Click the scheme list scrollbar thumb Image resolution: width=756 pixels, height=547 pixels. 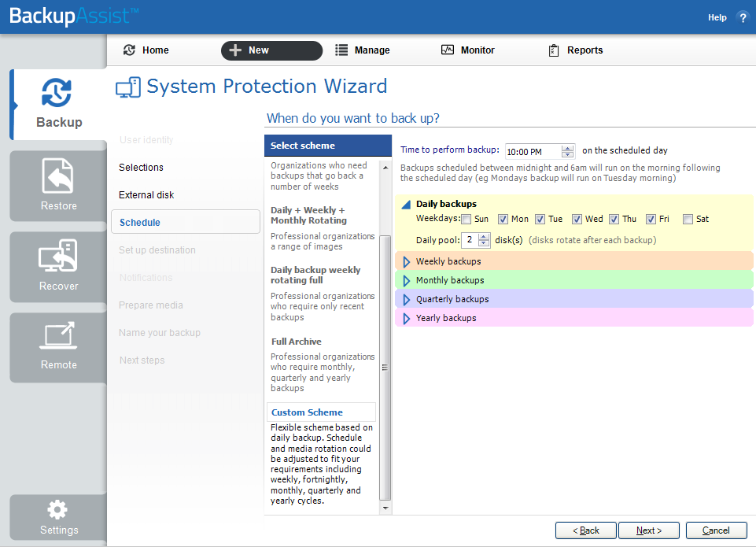point(385,368)
